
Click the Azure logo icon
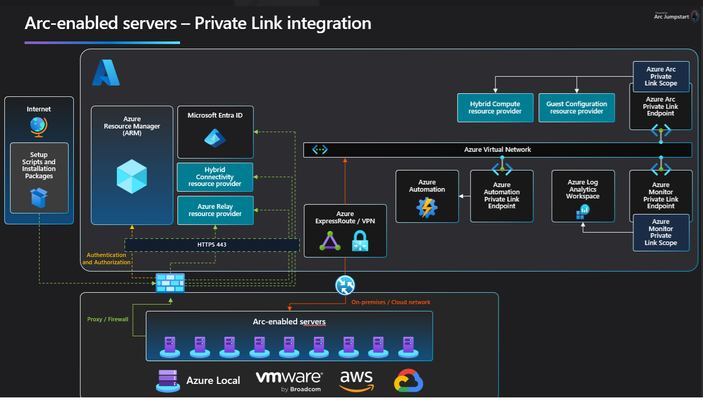click(x=106, y=73)
